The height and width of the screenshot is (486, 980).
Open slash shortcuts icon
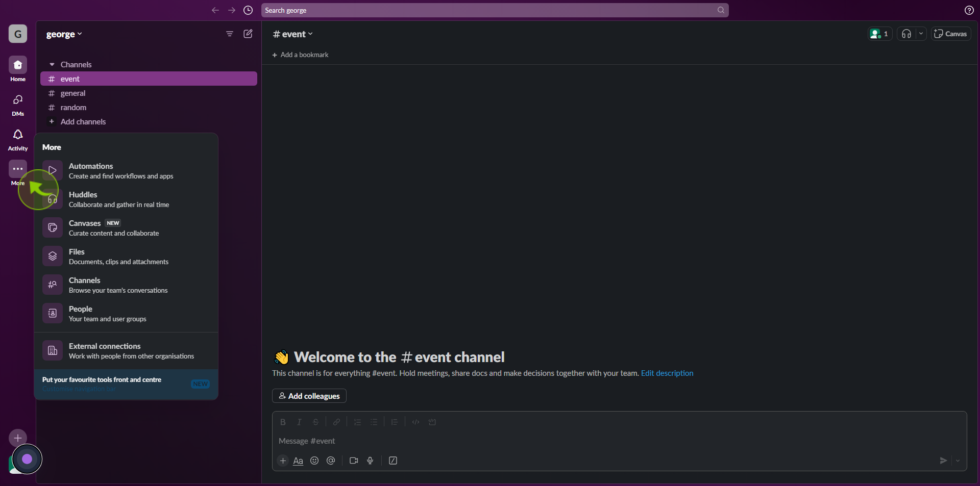(x=393, y=461)
